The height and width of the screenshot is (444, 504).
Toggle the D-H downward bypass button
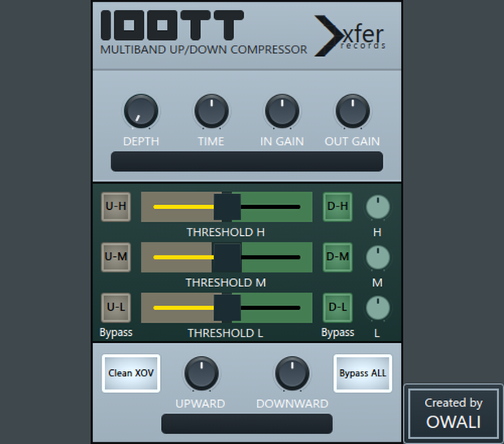[x=337, y=207]
